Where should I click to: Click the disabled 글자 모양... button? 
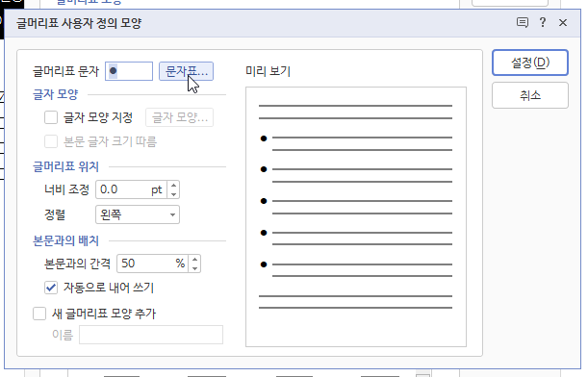click(180, 117)
